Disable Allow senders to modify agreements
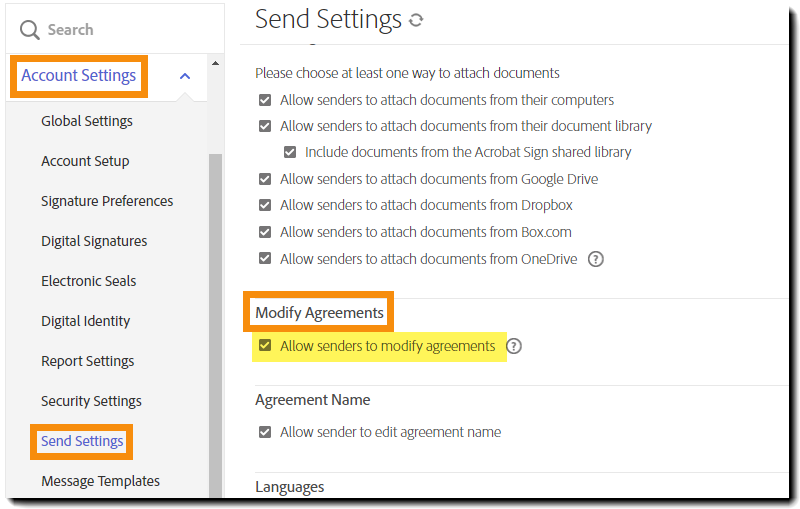The width and height of the screenshot is (800, 509). pos(265,346)
